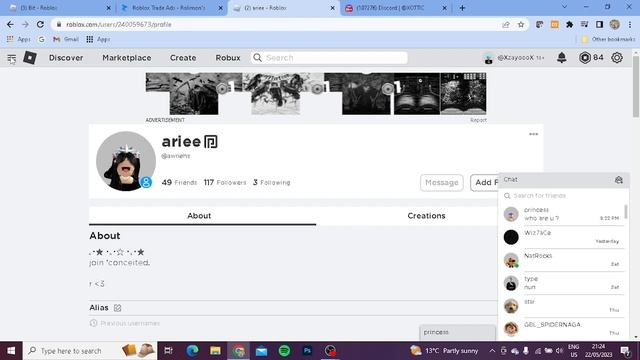Open the media control playlist icon in toolbar

[x=584, y=24]
